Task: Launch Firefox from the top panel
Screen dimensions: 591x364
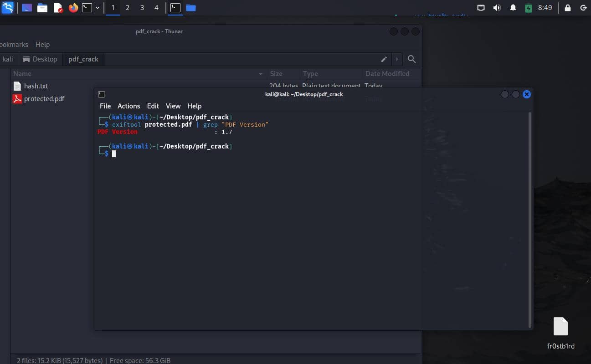Action: click(x=73, y=8)
